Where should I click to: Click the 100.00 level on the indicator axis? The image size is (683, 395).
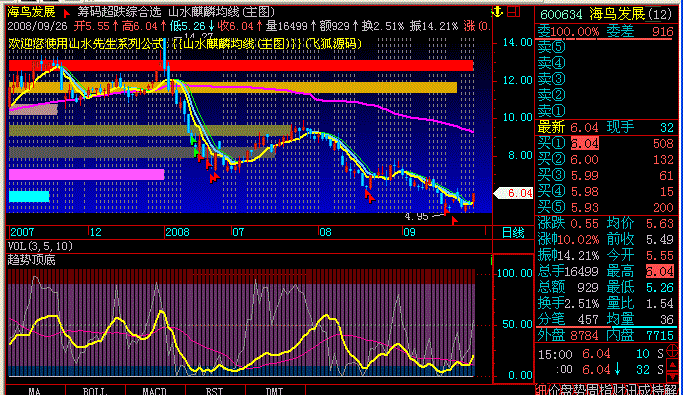pos(514,273)
